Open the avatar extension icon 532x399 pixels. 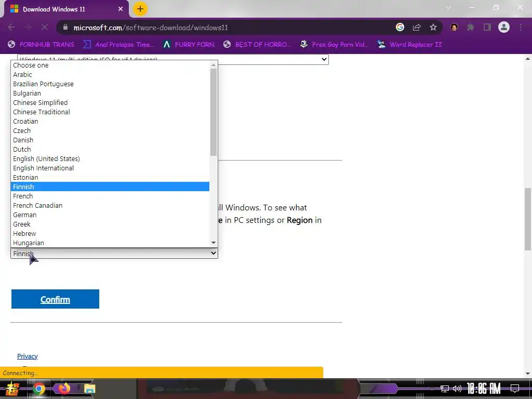[x=454, y=28]
